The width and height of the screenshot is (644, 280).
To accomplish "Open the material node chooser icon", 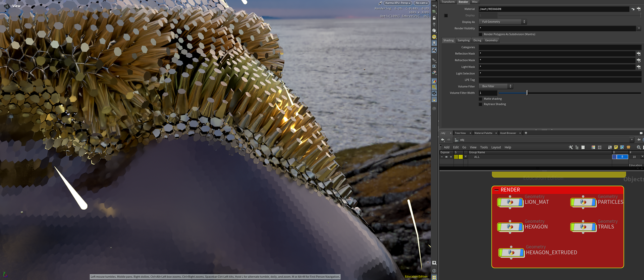I will 639,9.
